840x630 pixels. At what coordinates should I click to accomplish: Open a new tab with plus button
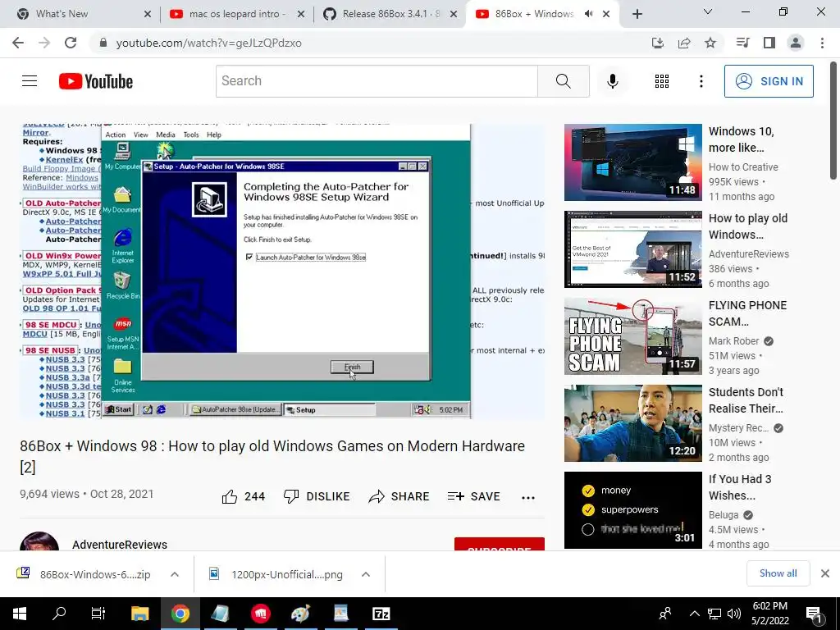pos(637,15)
